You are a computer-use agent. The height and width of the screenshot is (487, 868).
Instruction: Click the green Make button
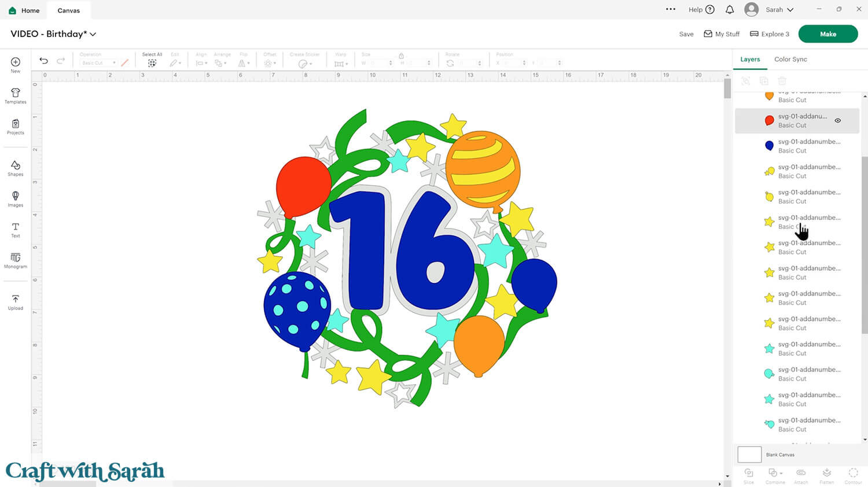(x=827, y=34)
